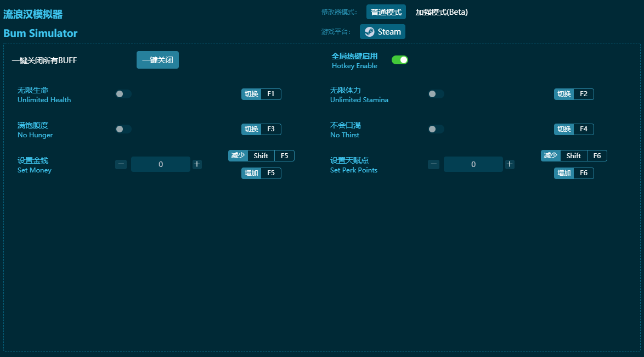This screenshot has width=644, height=357.
Task: Click the 增加 F6 hotkey button
Action: coord(574,173)
